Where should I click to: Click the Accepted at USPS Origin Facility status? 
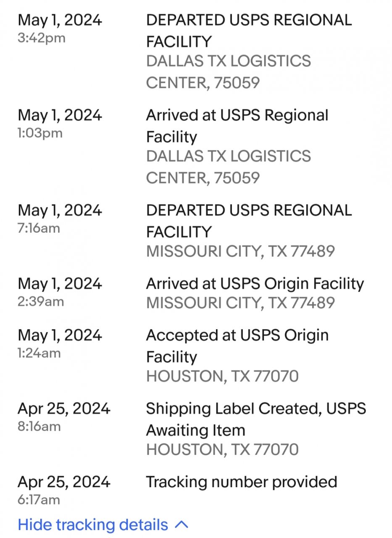point(237,345)
